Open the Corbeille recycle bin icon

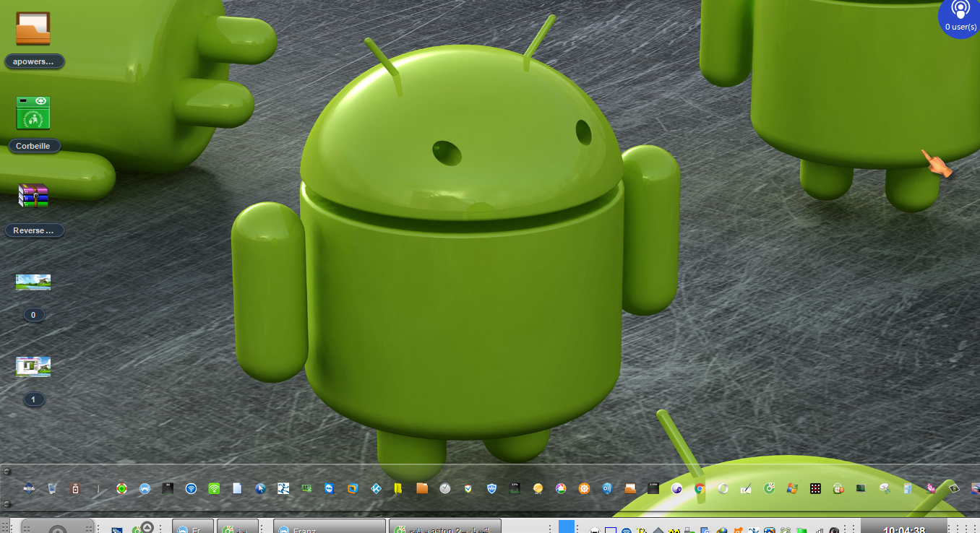click(33, 113)
